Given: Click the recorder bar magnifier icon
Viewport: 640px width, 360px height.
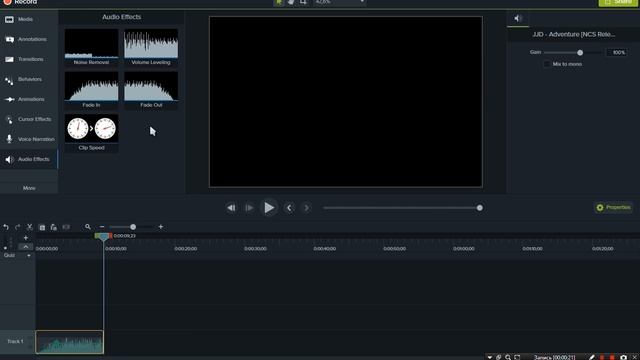Looking at the screenshot, I should coord(508,357).
